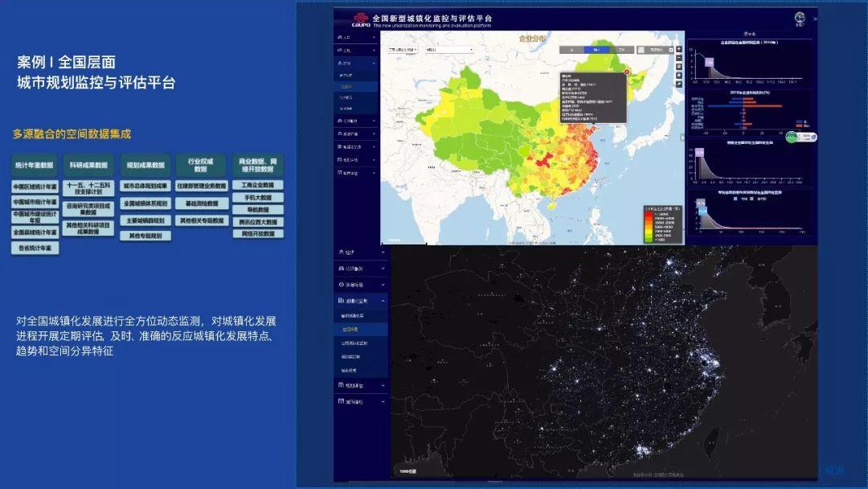The height and width of the screenshot is (489, 868).
Task: Select the highlighted submenu item in lower sidebar
Action: (360, 330)
